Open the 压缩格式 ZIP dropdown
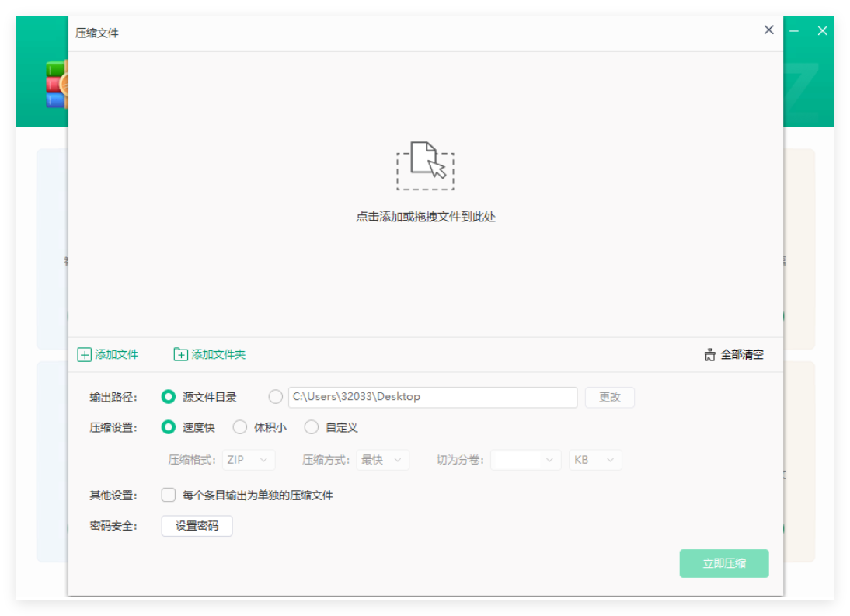850x616 pixels. click(x=249, y=460)
